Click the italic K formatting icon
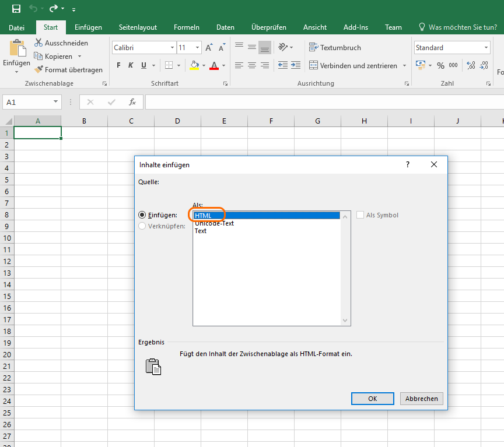 (x=131, y=65)
